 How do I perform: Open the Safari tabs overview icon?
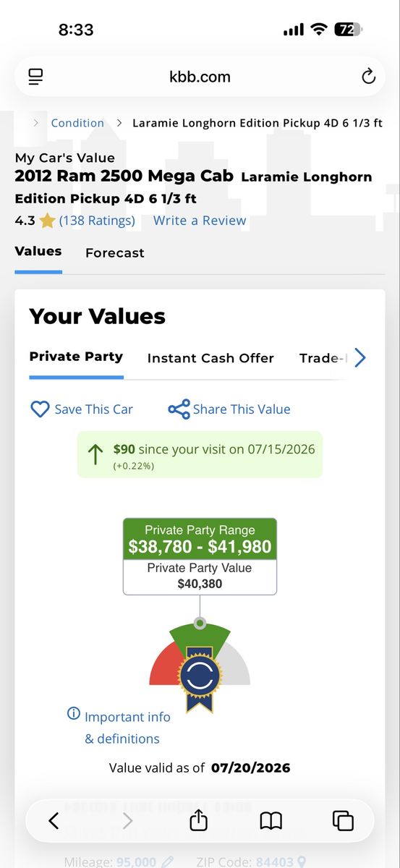point(343,820)
